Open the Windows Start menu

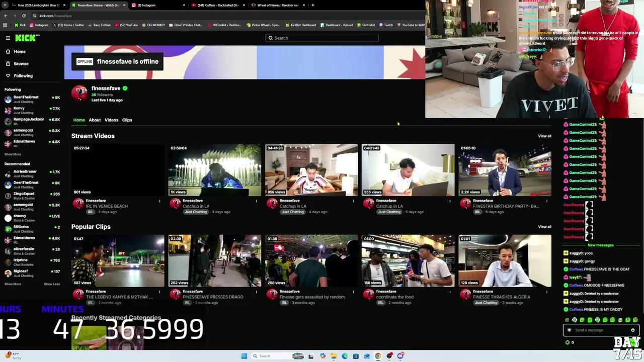(x=244, y=356)
